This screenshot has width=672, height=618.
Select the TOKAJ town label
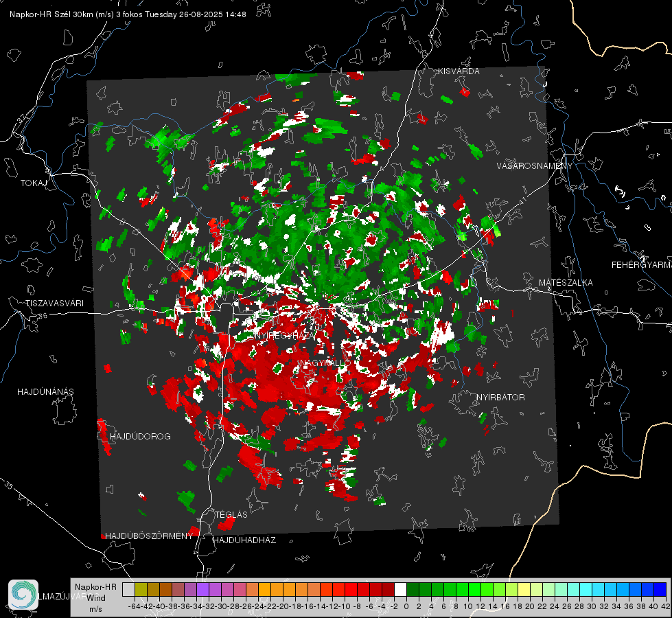[34, 183]
